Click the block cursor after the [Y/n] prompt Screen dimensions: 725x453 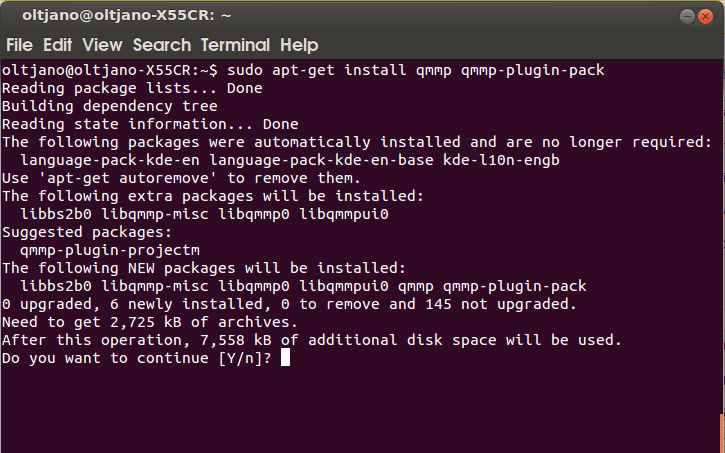click(x=285, y=358)
